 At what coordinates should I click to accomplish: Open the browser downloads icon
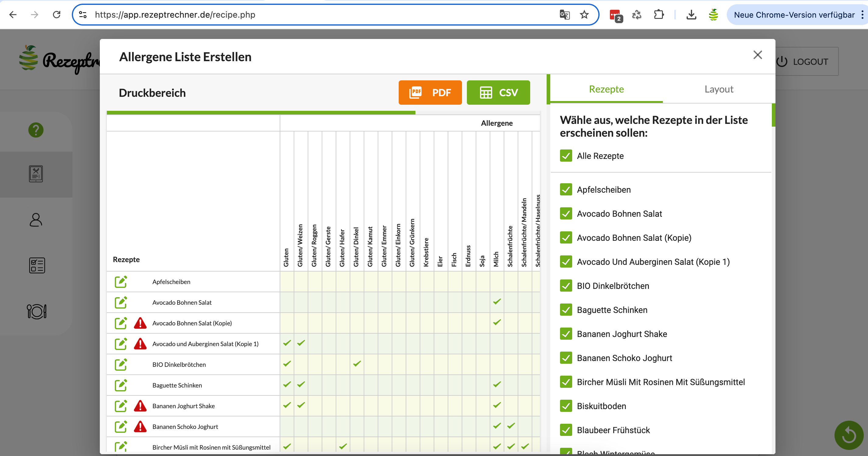(x=691, y=15)
